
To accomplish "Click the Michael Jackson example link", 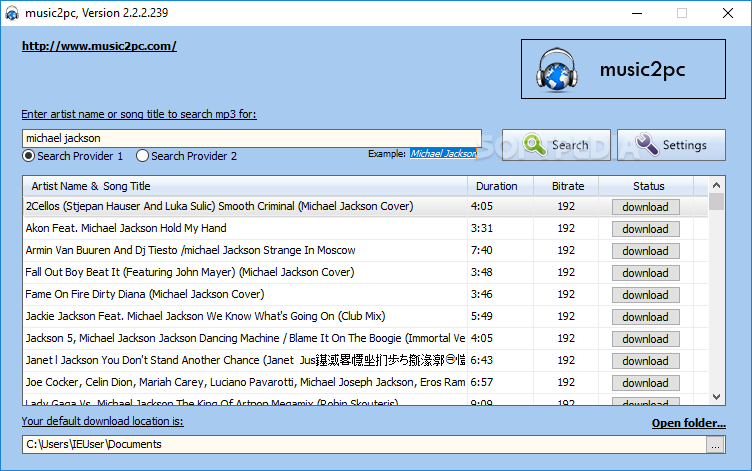I will [x=443, y=153].
